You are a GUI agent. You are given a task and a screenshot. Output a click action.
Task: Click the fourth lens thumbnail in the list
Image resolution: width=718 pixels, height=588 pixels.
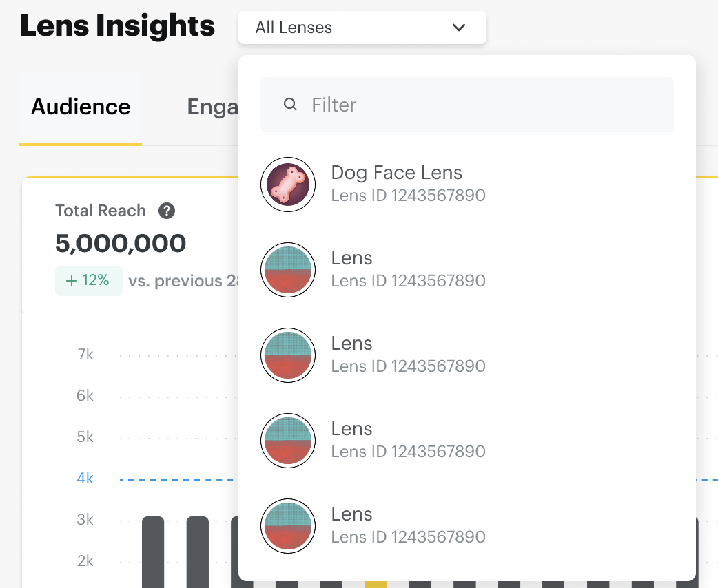click(x=288, y=441)
